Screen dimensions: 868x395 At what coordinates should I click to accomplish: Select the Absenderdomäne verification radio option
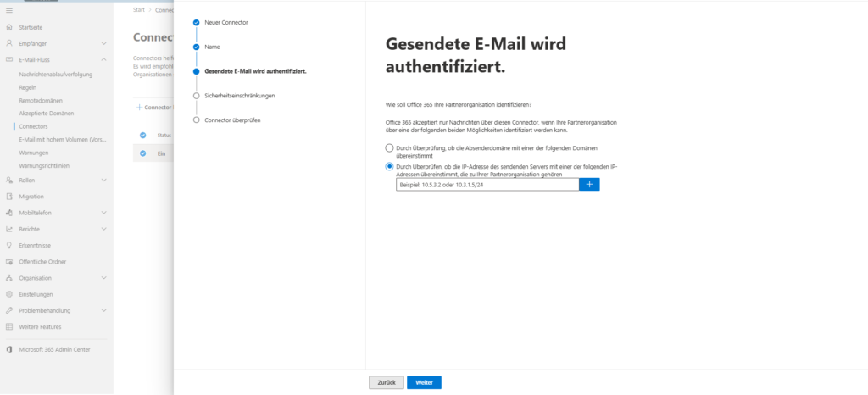[x=390, y=147]
